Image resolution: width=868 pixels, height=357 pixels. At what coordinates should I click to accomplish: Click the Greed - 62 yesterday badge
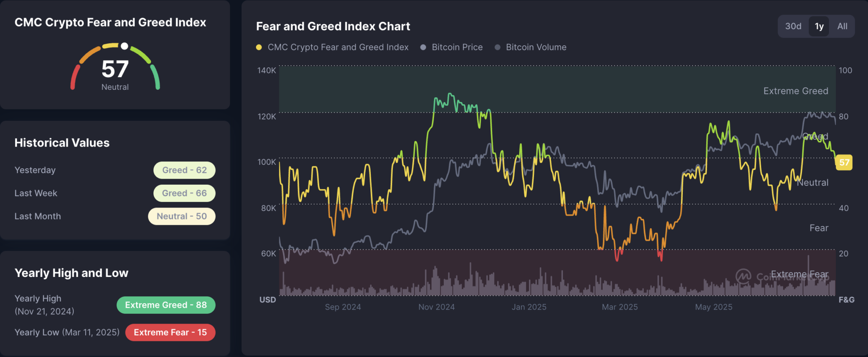[184, 170]
